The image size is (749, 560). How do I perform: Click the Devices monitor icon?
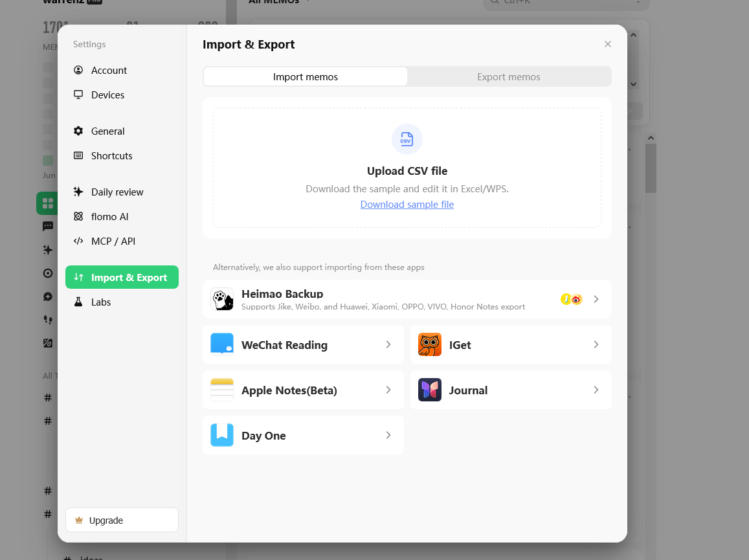tap(78, 95)
